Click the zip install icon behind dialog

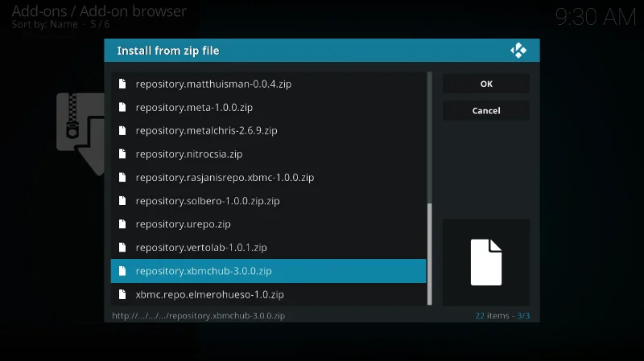click(x=80, y=133)
